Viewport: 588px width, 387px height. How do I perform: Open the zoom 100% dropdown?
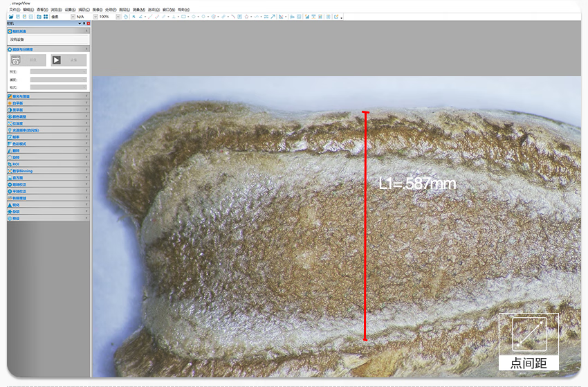[114, 17]
